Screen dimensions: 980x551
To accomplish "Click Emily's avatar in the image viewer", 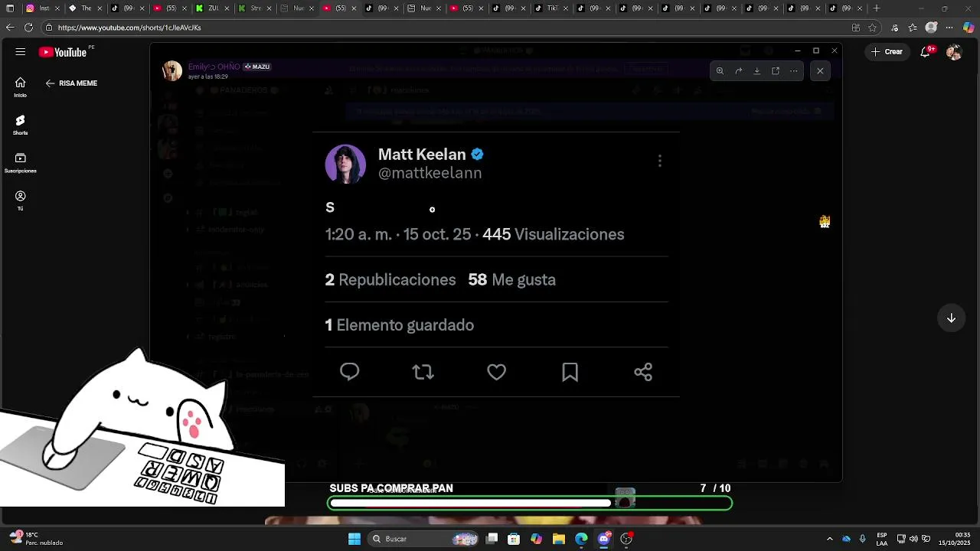I will pyautogui.click(x=172, y=70).
